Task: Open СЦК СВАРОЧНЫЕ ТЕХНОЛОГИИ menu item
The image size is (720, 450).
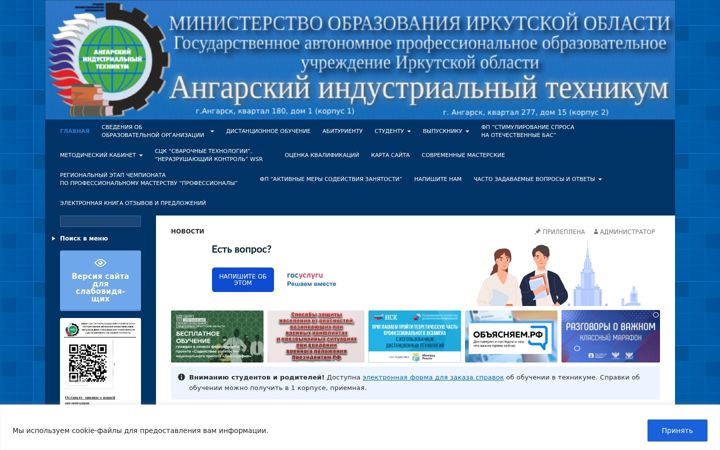Action: [x=208, y=155]
